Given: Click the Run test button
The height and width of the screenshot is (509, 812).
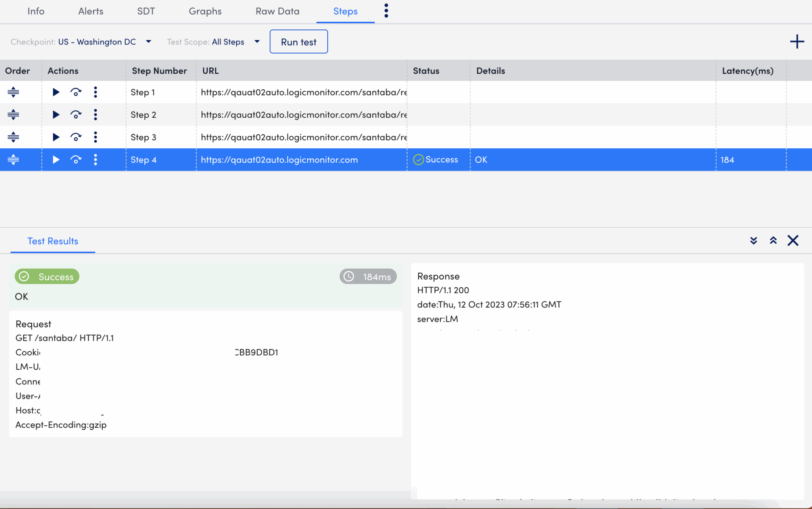Looking at the screenshot, I should pyautogui.click(x=299, y=42).
